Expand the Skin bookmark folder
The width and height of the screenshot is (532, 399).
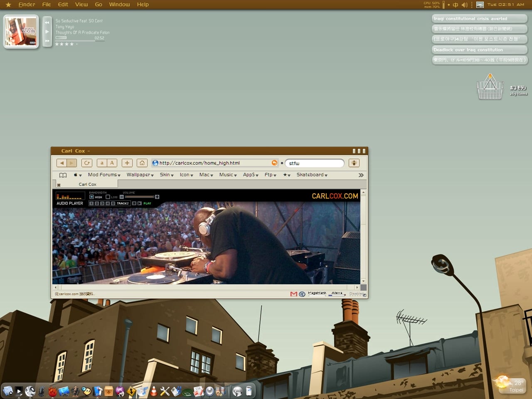[x=167, y=175]
